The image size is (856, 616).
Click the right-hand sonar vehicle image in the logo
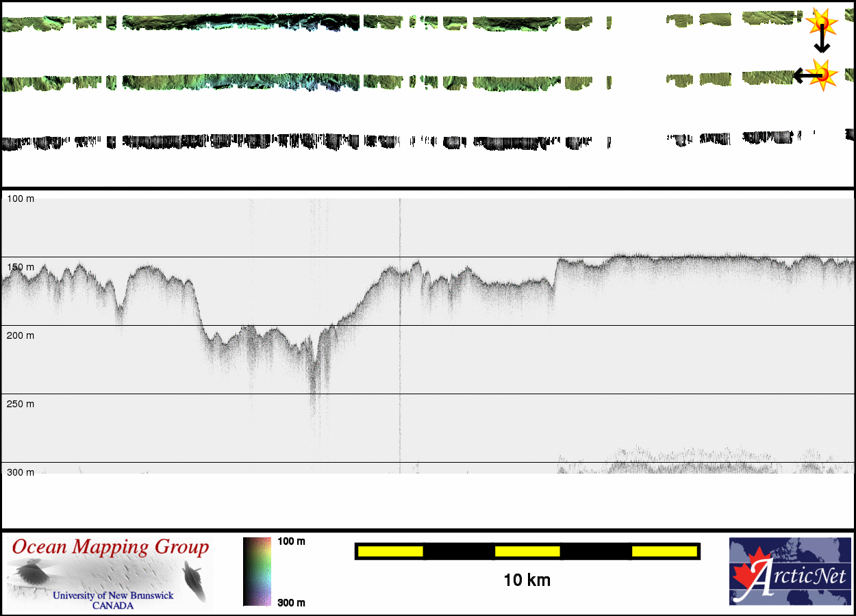click(x=195, y=579)
